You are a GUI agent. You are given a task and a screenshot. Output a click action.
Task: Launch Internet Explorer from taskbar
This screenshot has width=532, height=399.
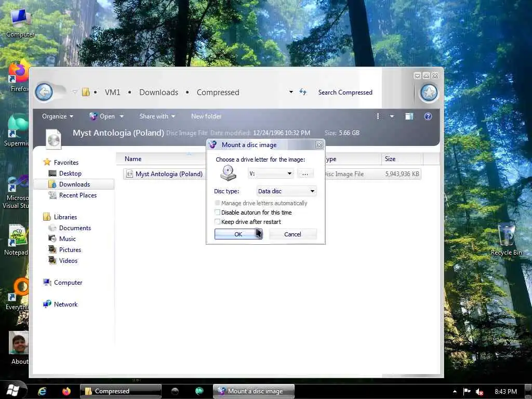tap(42, 391)
